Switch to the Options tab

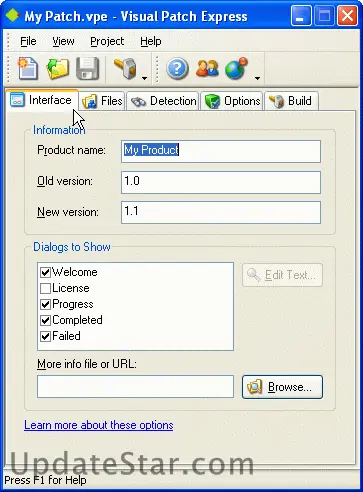(232, 101)
